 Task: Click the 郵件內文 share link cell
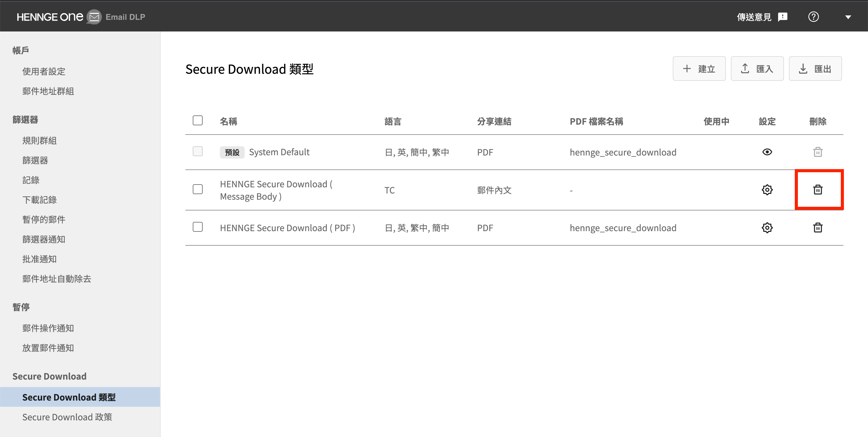[x=494, y=190]
